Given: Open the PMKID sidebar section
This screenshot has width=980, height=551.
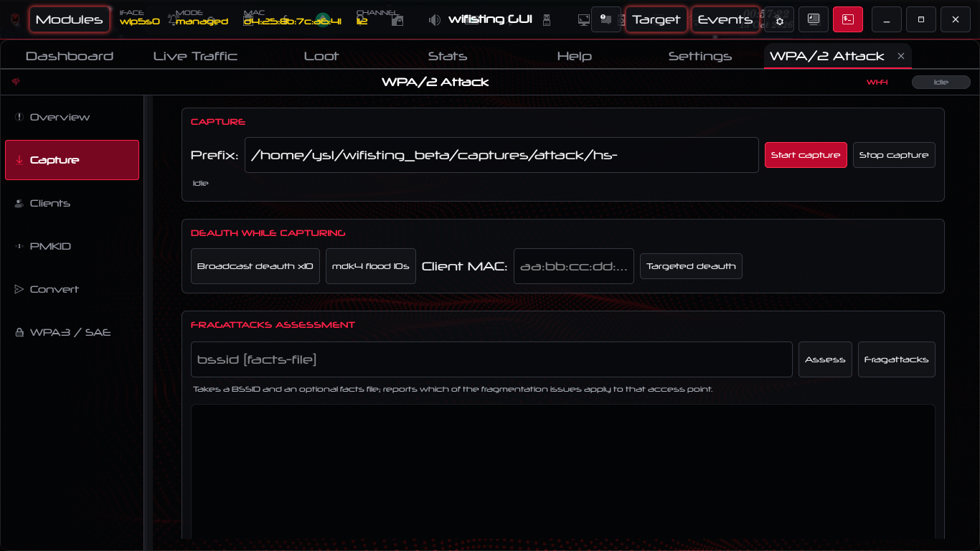Looking at the screenshot, I should [72, 246].
